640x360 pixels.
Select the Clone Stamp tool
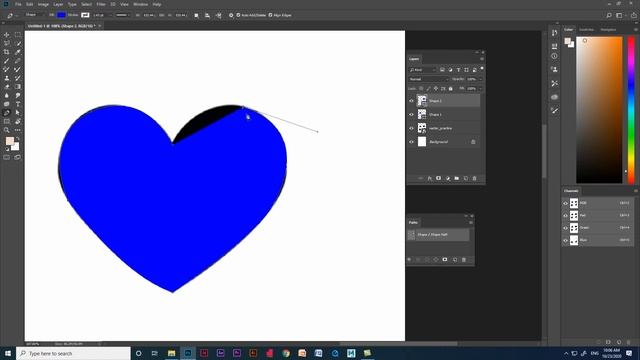pyautogui.click(x=7, y=78)
